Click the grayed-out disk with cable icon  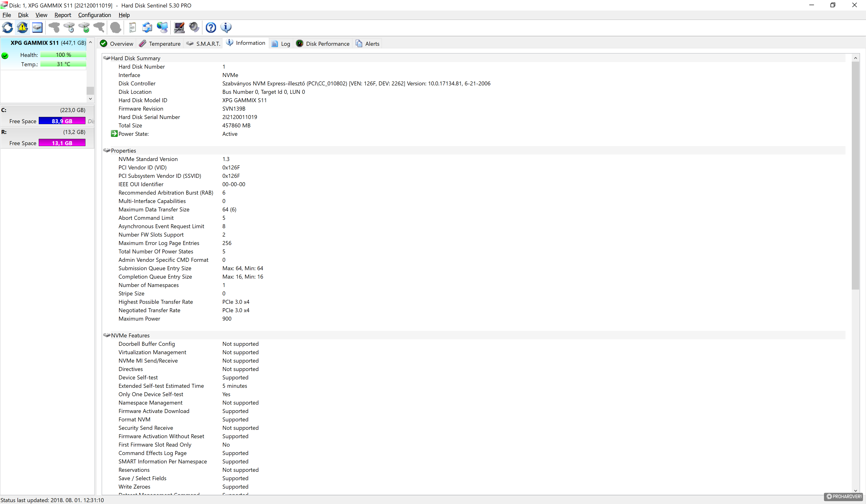pyautogui.click(x=99, y=28)
